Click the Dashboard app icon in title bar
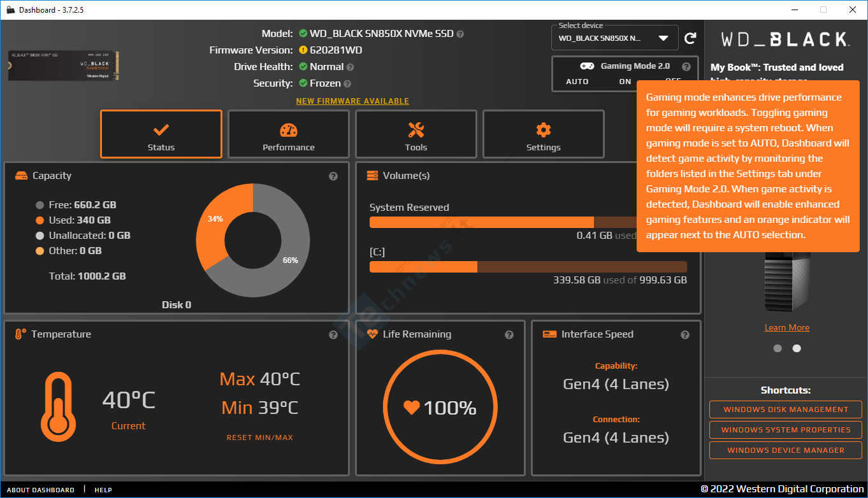The width and height of the screenshot is (868, 498). click(10, 10)
